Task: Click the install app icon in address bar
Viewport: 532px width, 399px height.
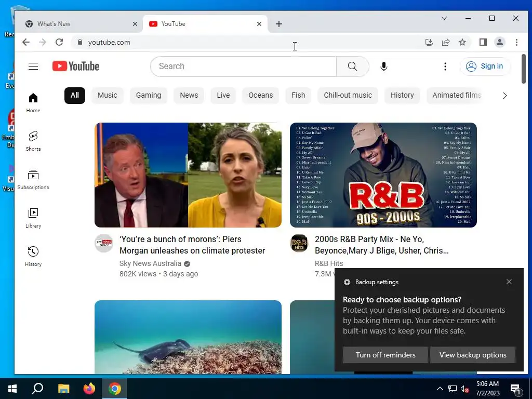Action: (x=429, y=42)
